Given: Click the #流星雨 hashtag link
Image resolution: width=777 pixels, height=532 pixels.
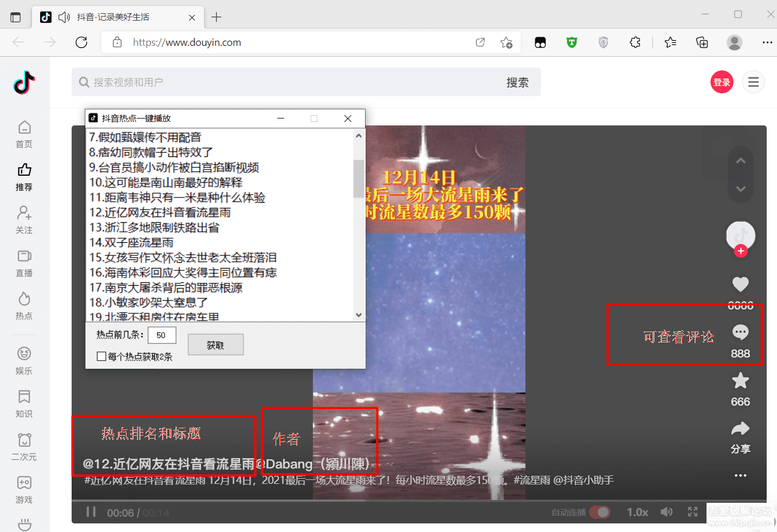Looking at the screenshot, I should coord(532,480).
